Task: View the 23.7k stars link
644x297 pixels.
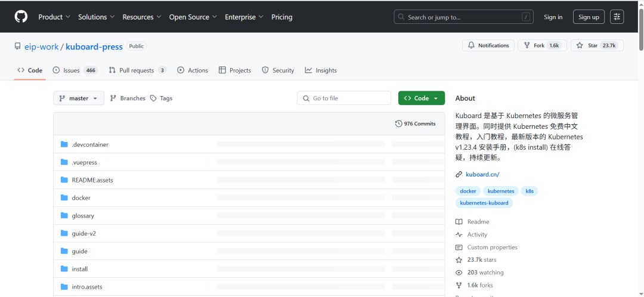Action: pyautogui.click(x=476, y=259)
